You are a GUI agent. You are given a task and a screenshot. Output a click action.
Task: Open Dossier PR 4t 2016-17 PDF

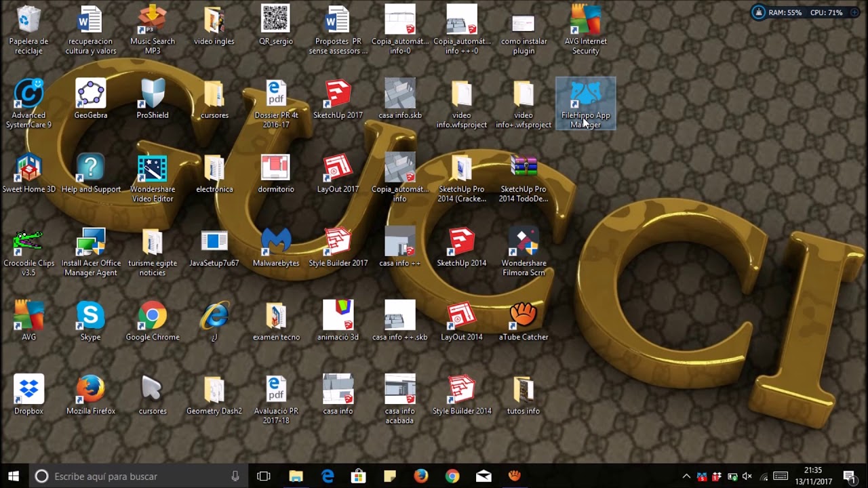coord(276,104)
